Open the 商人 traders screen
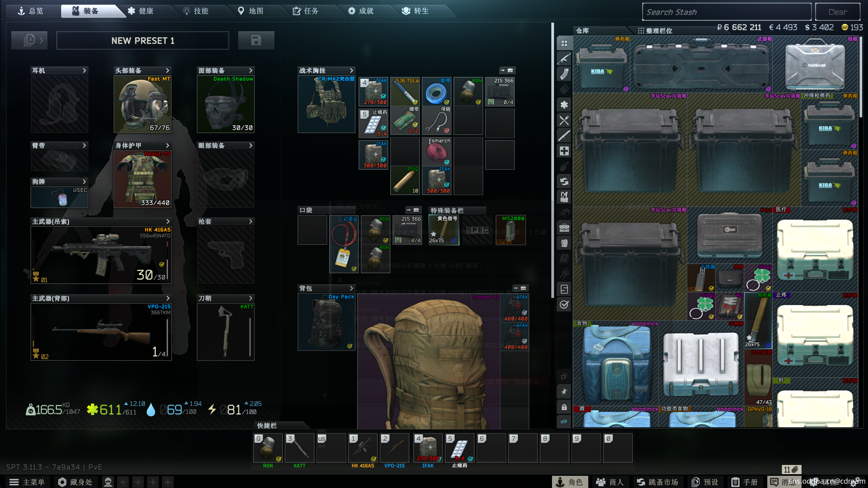This screenshot has width=868, height=488. click(x=610, y=482)
